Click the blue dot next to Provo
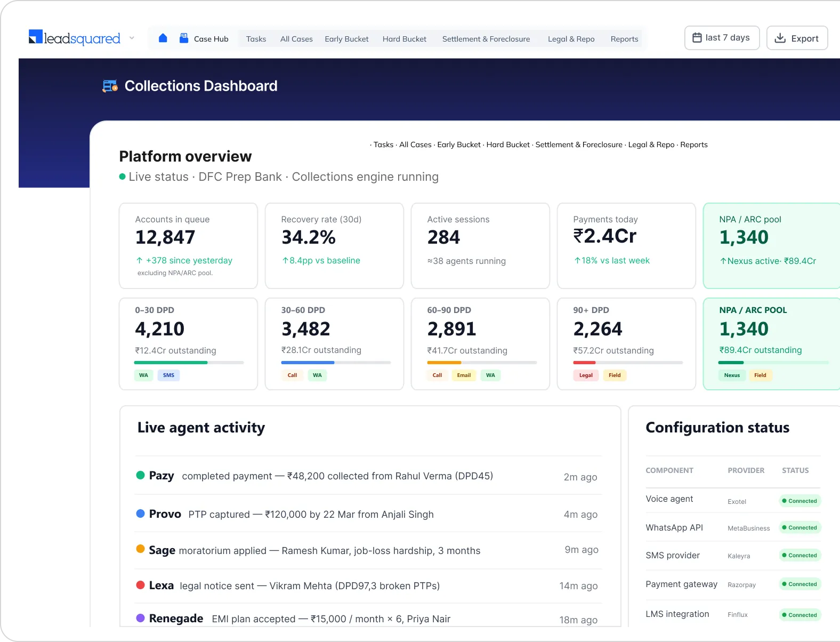 coord(140,513)
